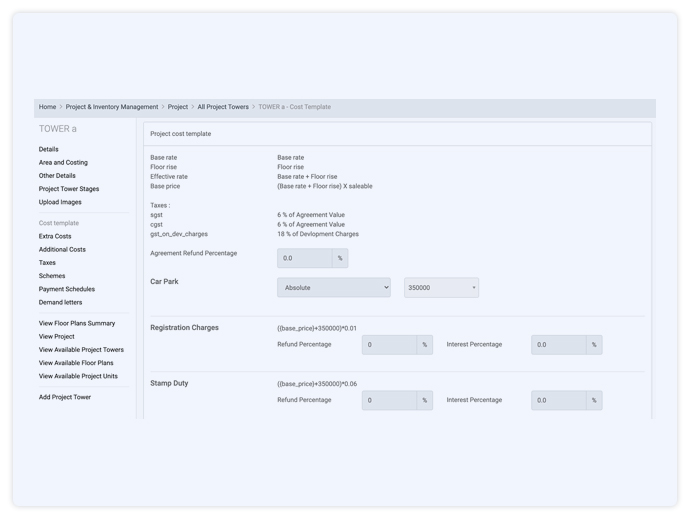Click the Stamp Duty formula text
The width and height of the screenshot is (689, 517).
coord(317,384)
